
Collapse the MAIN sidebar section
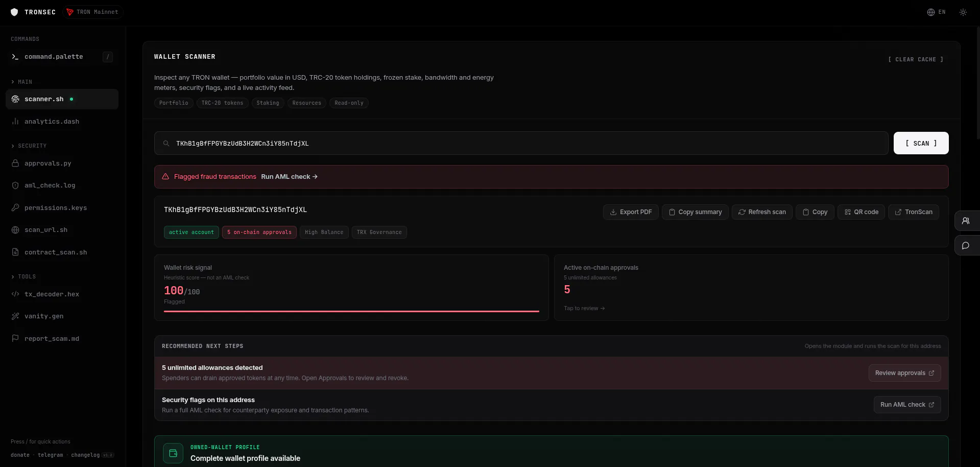(x=21, y=82)
